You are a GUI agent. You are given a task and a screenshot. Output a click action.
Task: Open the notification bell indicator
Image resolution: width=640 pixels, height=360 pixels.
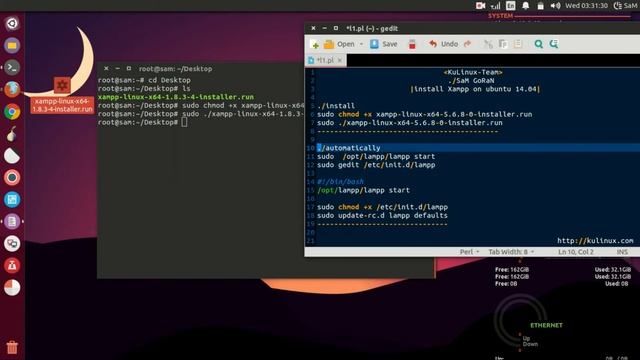tap(526, 6)
